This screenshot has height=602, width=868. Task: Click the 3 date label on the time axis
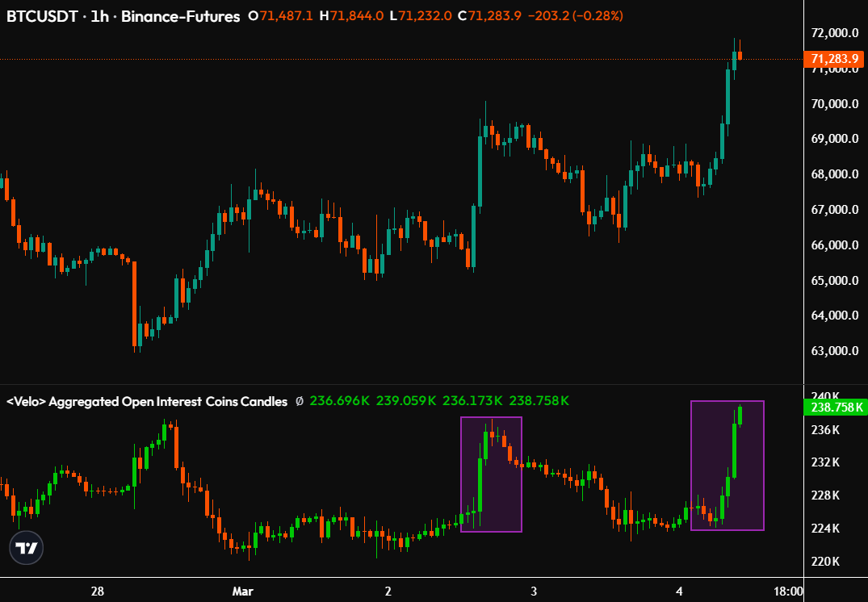(534, 592)
